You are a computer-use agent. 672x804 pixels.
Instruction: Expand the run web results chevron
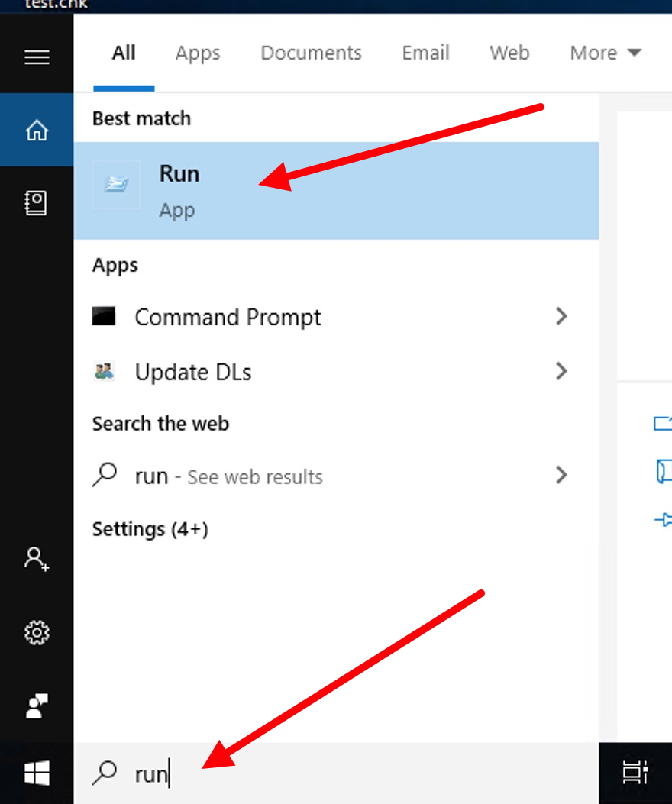click(x=561, y=475)
